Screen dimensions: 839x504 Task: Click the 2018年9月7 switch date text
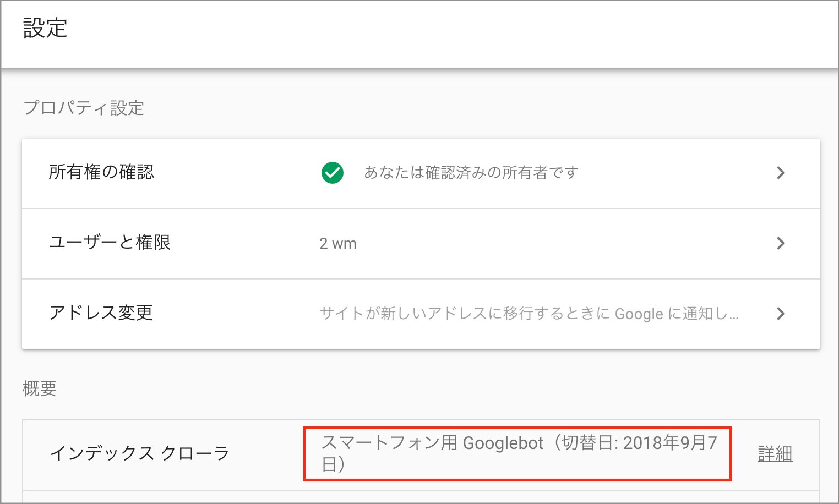point(670,443)
